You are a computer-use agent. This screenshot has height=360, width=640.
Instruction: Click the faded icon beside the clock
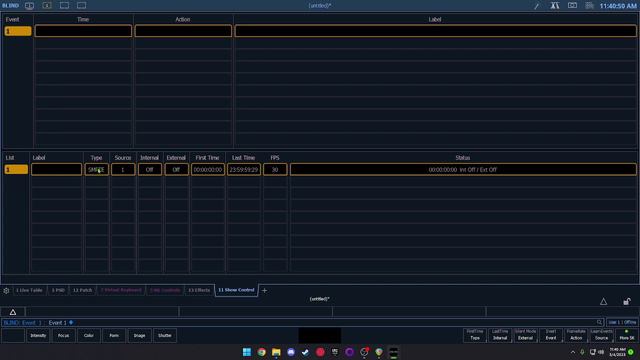589,6
